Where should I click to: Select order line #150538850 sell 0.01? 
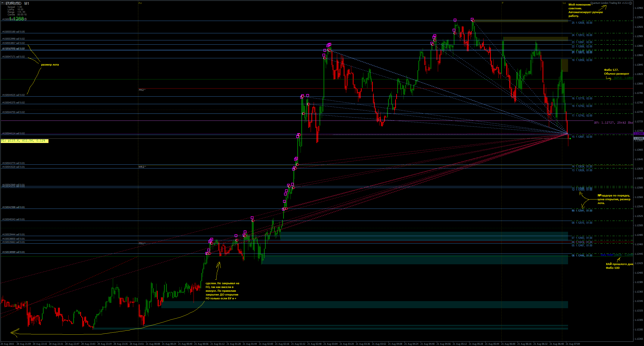14,239
